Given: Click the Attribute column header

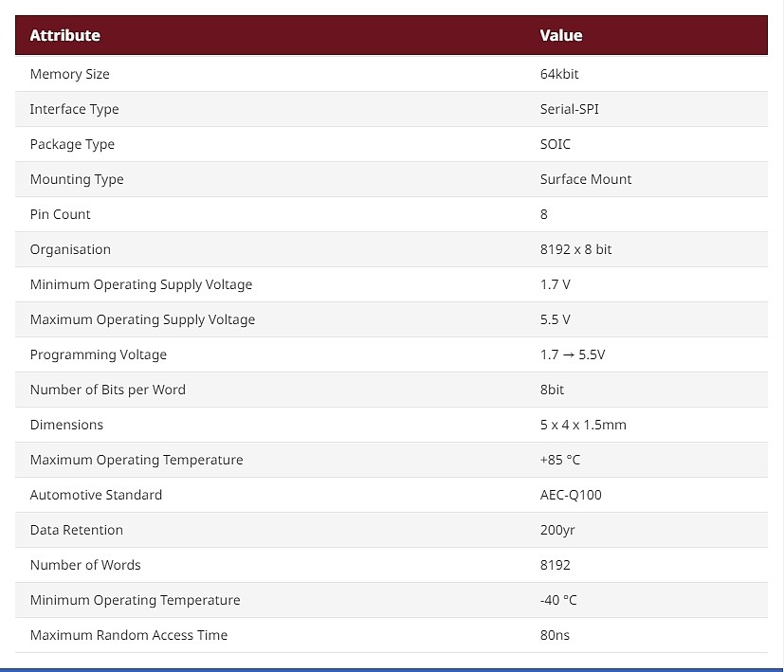Looking at the screenshot, I should pos(65,35).
